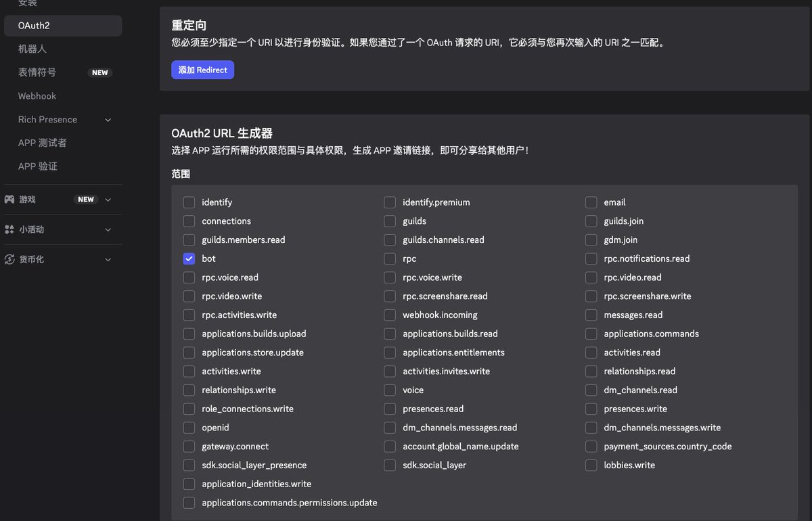This screenshot has width=812, height=521.
Task: Tick the role_connections.write checkbox
Action: pos(189,409)
